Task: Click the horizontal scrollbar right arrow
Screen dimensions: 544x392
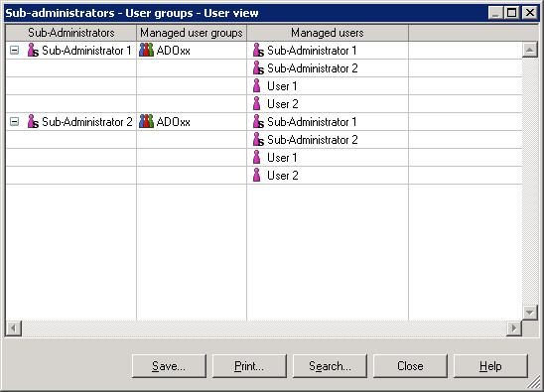Action: click(x=514, y=327)
